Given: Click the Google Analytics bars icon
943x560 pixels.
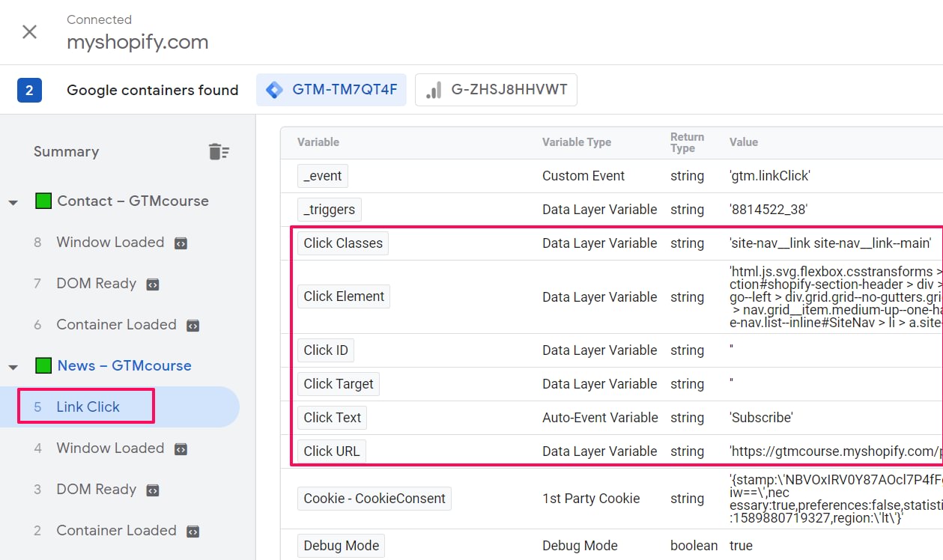Looking at the screenshot, I should coord(433,91).
